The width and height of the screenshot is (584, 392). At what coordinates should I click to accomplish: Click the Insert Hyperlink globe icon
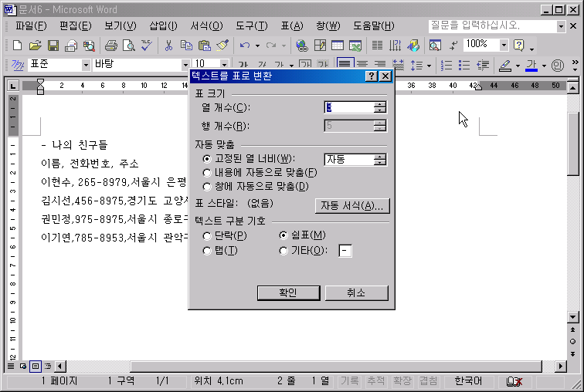(x=302, y=46)
